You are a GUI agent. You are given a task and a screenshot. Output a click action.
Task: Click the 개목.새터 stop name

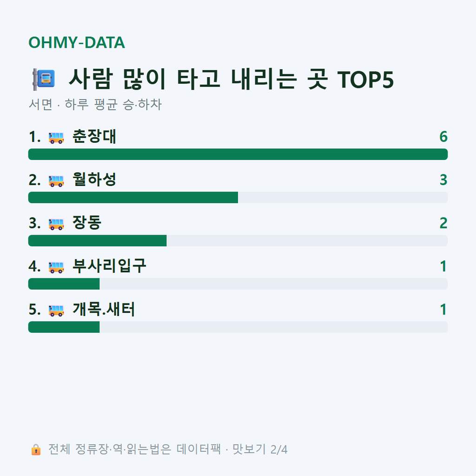tap(104, 309)
